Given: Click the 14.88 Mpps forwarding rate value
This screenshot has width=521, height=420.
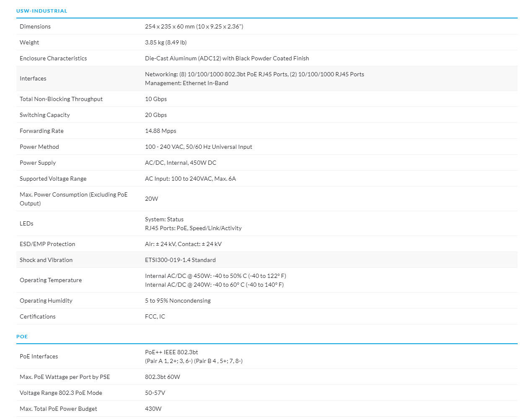Looking at the screenshot, I should [161, 131].
